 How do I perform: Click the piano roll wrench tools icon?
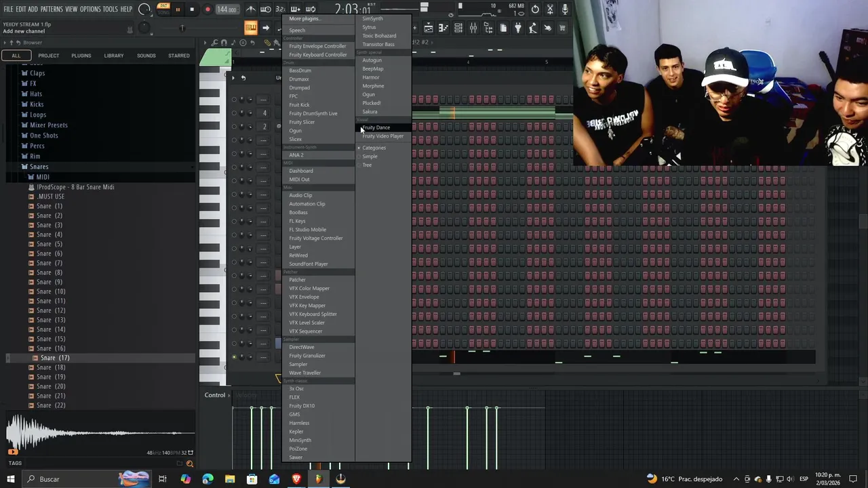pyautogui.click(x=215, y=43)
